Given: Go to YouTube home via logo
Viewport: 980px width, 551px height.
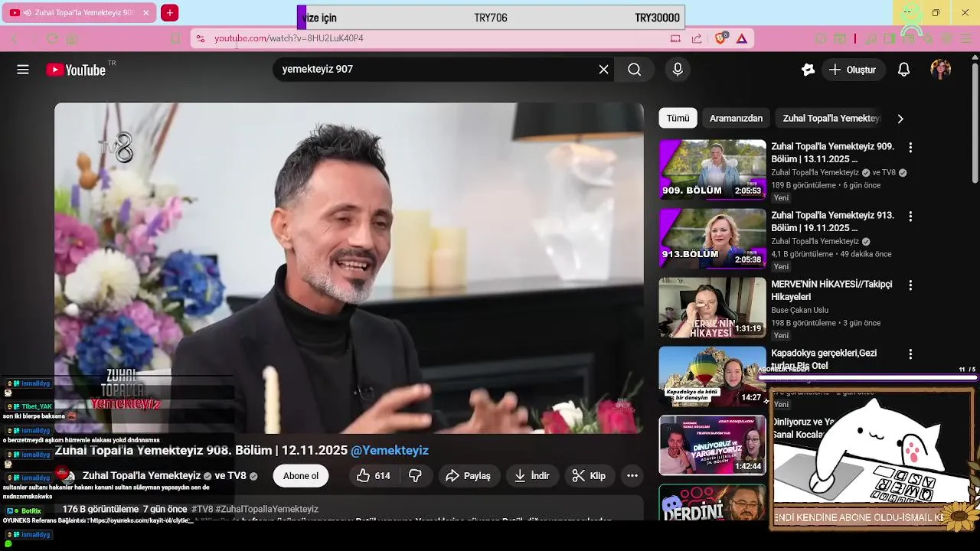Looking at the screenshot, I should click(75, 70).
